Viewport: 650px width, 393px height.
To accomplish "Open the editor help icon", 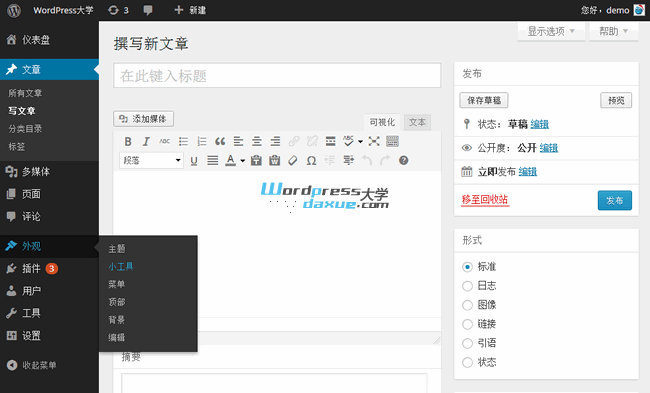I will 403,160.
